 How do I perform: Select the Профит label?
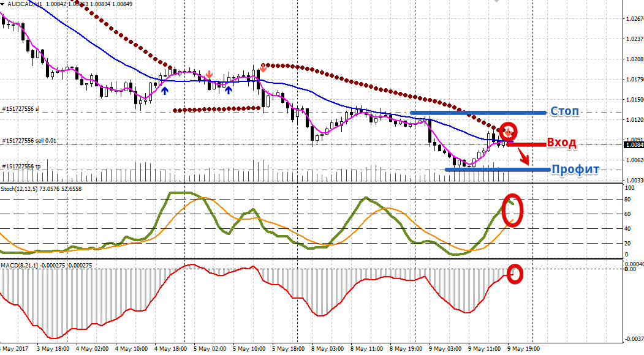pyautogui.click(x=575, y=170)
